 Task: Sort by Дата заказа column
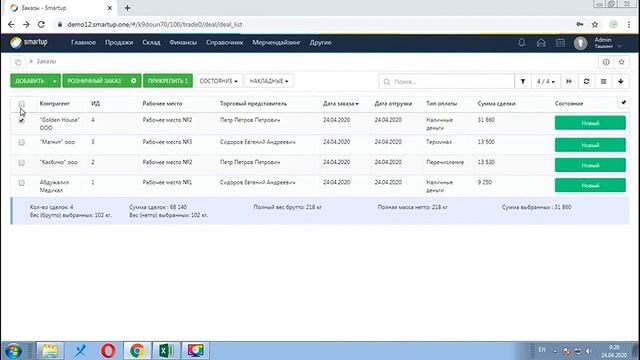341,104
